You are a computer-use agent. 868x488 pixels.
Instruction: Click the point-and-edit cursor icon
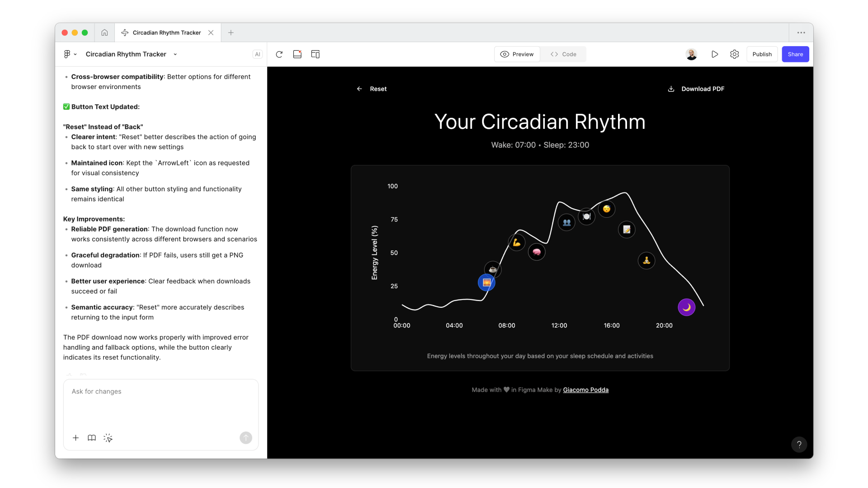click(108, 438)
